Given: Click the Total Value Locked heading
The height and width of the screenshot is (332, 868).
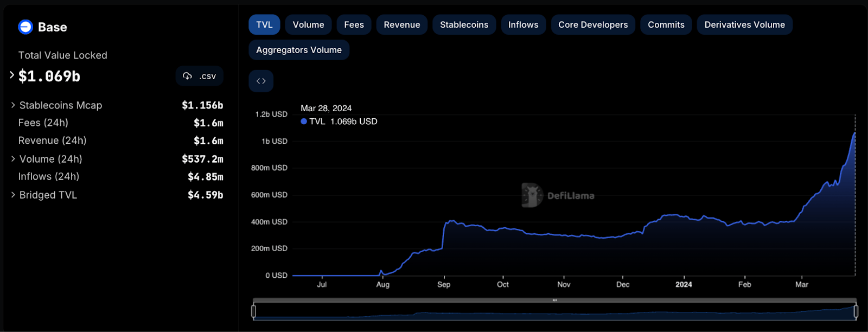Looking at the screenshot, I should (63, 55).
